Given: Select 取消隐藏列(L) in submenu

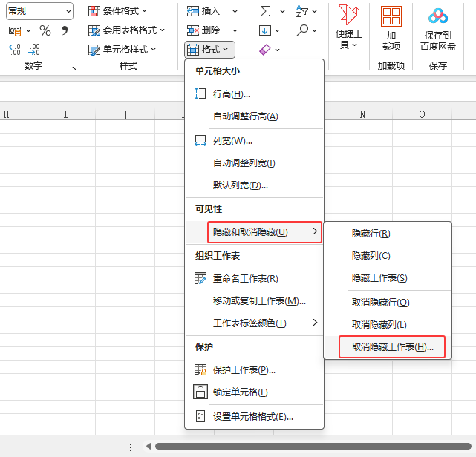Looking at the screenshot, I should pos(388,324).
